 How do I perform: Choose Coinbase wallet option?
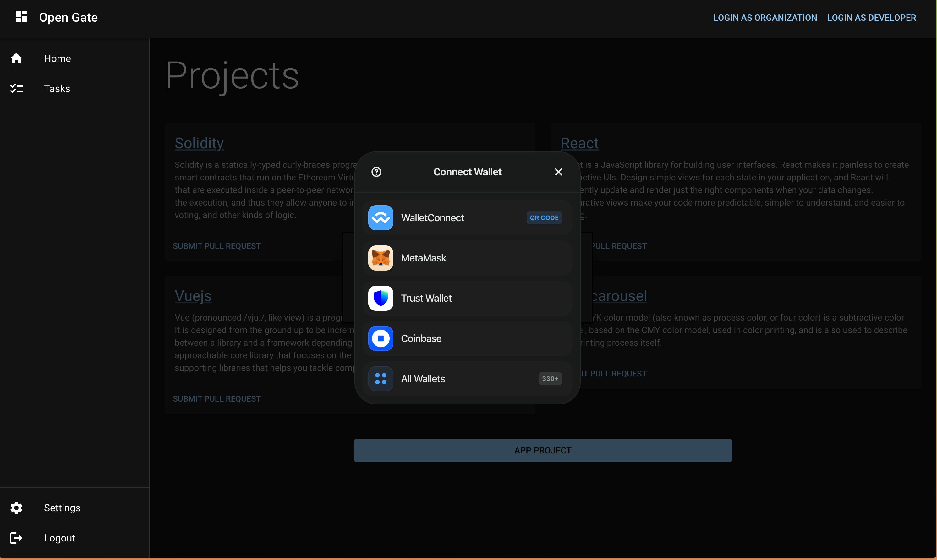pos(467,338)
